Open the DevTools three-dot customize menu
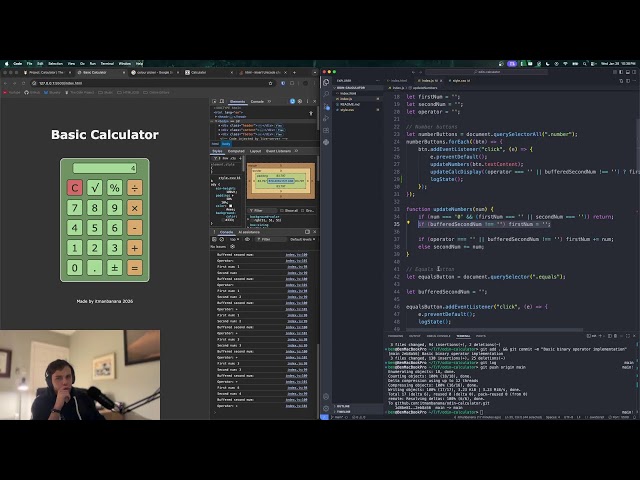The width and height of the screenshot is (640, 480). click(307, 101)
